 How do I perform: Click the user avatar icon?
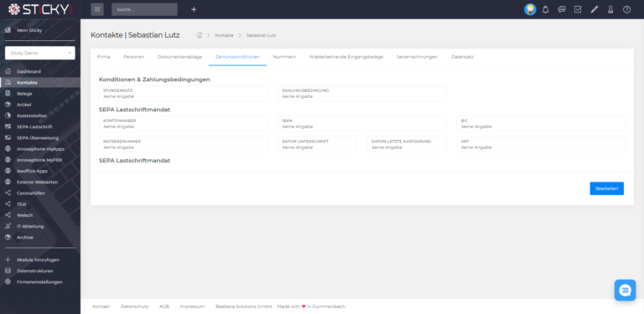coord(530,9)
